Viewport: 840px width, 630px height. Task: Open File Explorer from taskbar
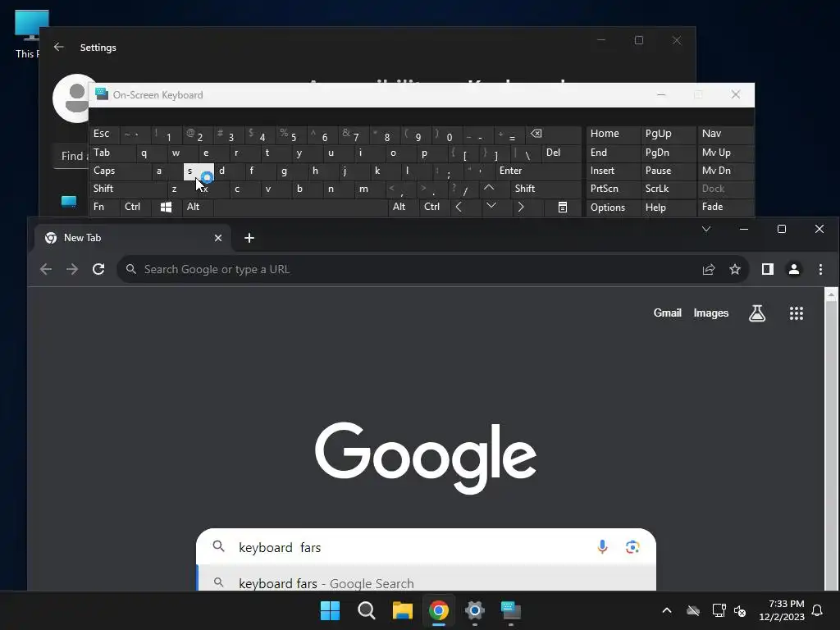click(402, 610)
